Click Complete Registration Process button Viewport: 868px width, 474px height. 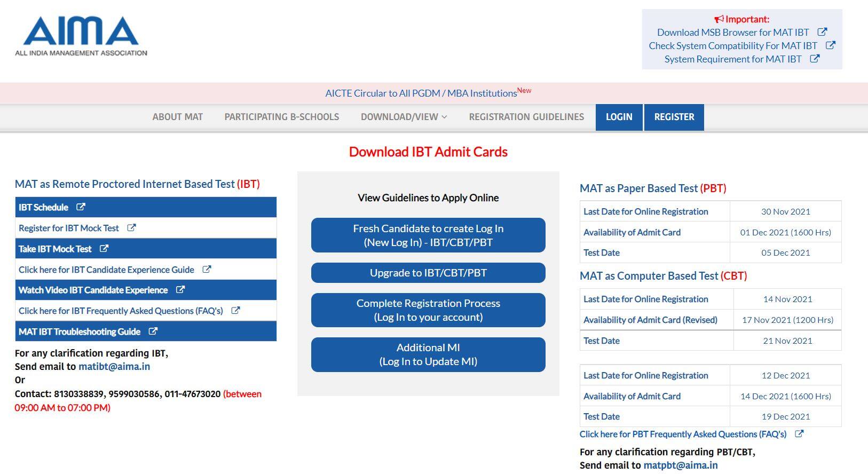pyautogui.click(x=428, y=310)
